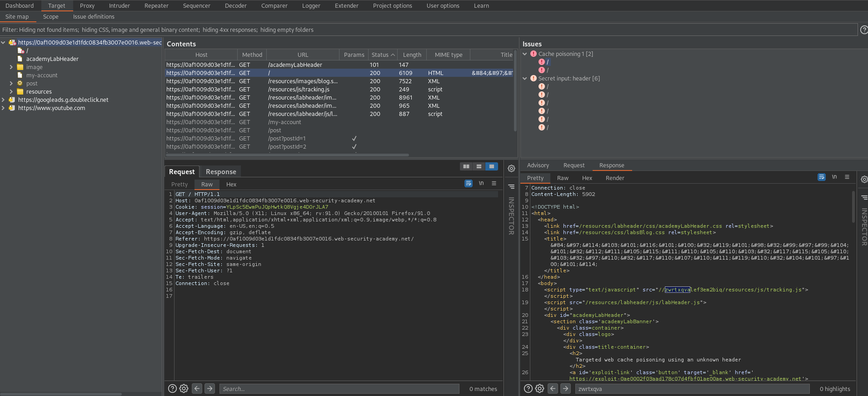The width and height of the screenshot is (868, 396).
Task: Expand the middle INSPECTOR panel icon
Action: [511, 187]
